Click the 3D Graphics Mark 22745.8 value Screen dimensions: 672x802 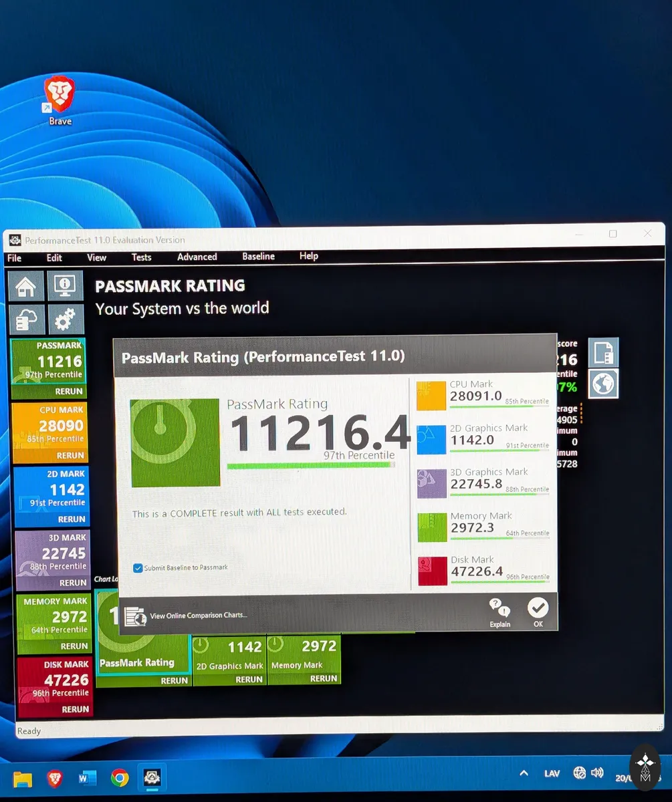click(x=477, y=484)
